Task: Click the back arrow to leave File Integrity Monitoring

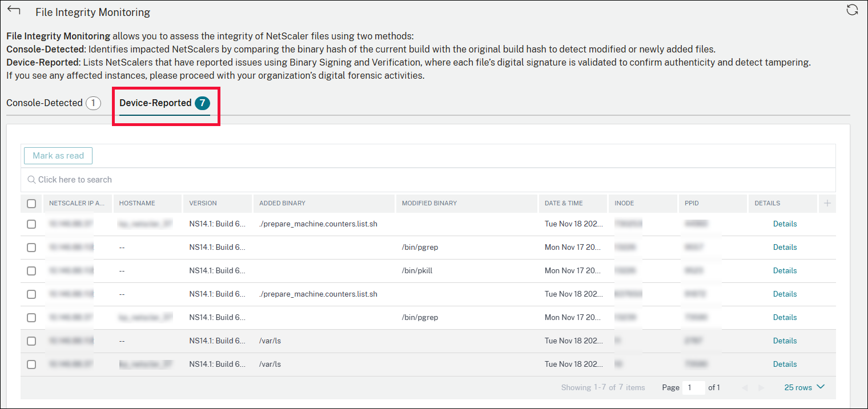Action: pyautogui.click(x=13, y=9)
